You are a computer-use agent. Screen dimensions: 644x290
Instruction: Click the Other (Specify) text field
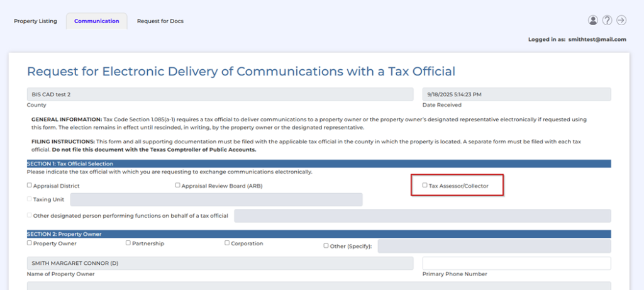pyautogui.click(x=494, y=246)
